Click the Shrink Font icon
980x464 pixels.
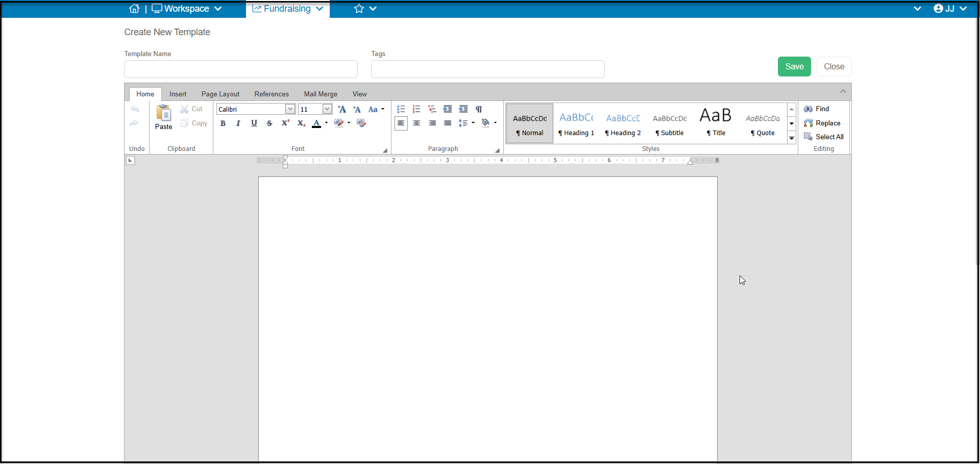tap(357, 109)
